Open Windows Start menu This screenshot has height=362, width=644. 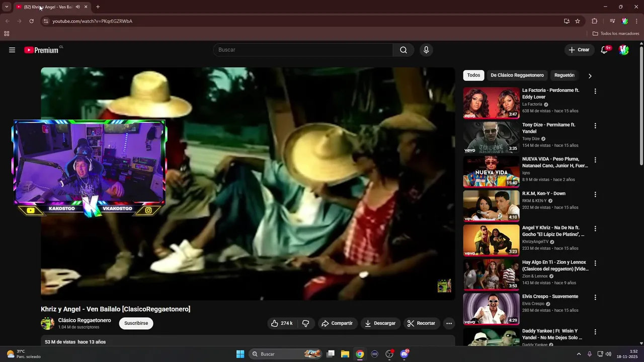[x=240, y=354]
